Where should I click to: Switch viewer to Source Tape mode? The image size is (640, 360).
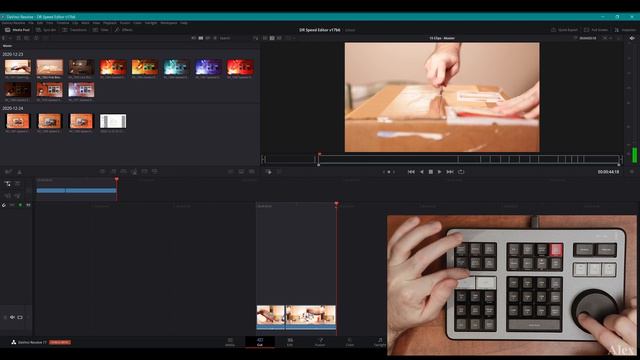[272, 38]
